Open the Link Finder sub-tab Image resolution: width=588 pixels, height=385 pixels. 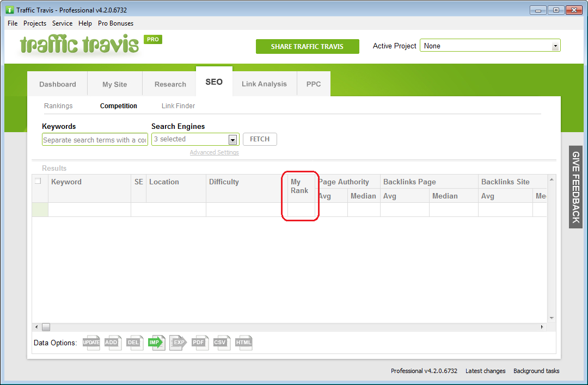point(178,106)
